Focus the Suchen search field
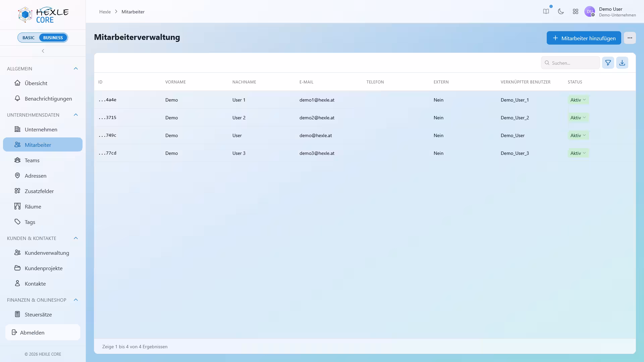 click(570, 63)
